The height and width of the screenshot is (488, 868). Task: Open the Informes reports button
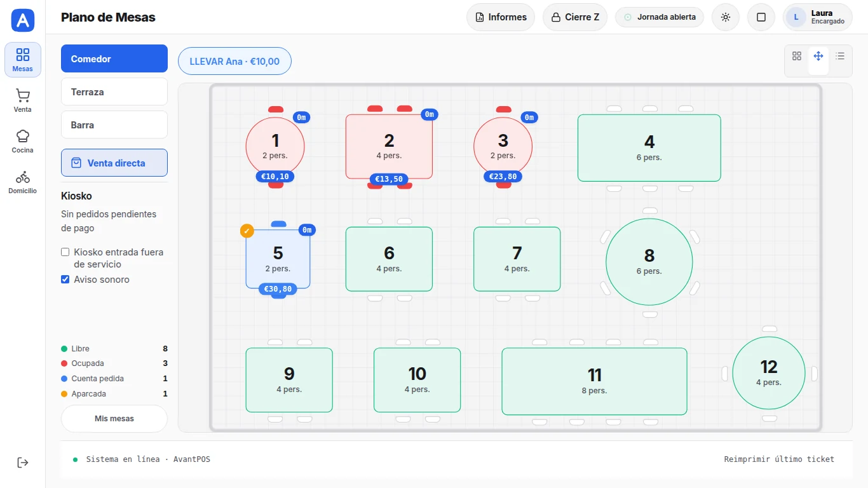[x=501, y=17]
